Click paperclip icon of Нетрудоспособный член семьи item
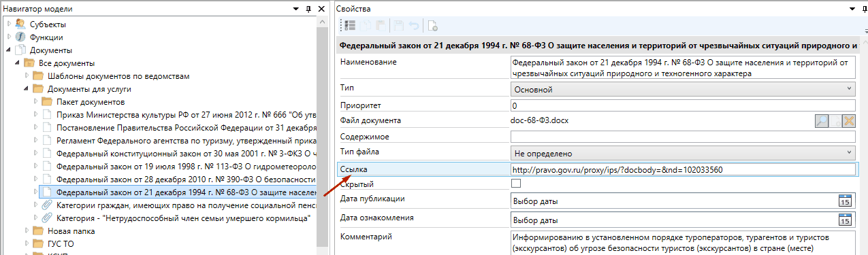 pos(46,218)
